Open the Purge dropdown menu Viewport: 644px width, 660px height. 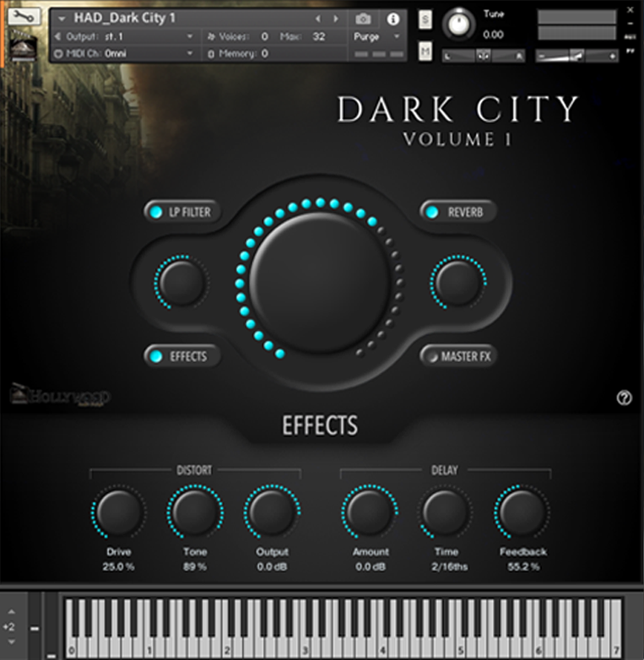pos(376,36)
